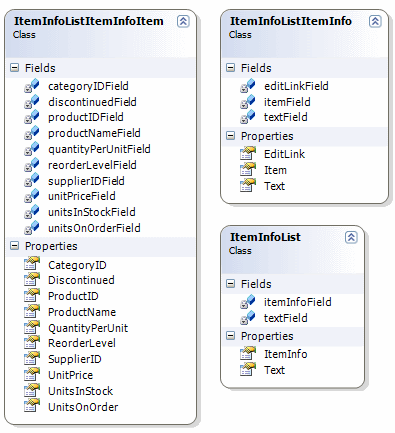Select the textField member in ItemInfoListItemInfo
Screen dimensions: 395x433
(286, 117)
